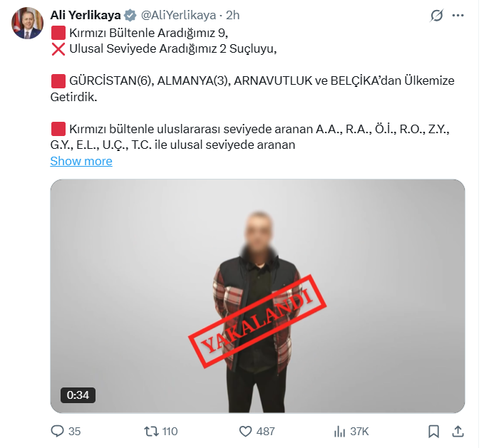The width and height of the screenshot is (489, 448).
Task: Open the three-dot more options menu
Action: pyautogui.click(x=458, y=15)
